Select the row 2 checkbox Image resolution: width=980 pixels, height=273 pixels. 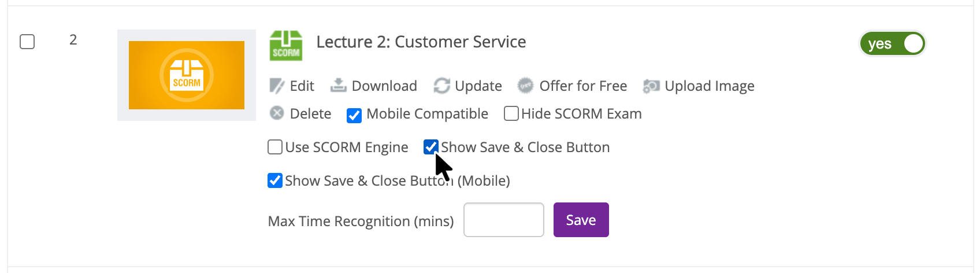tap(27, 42)
